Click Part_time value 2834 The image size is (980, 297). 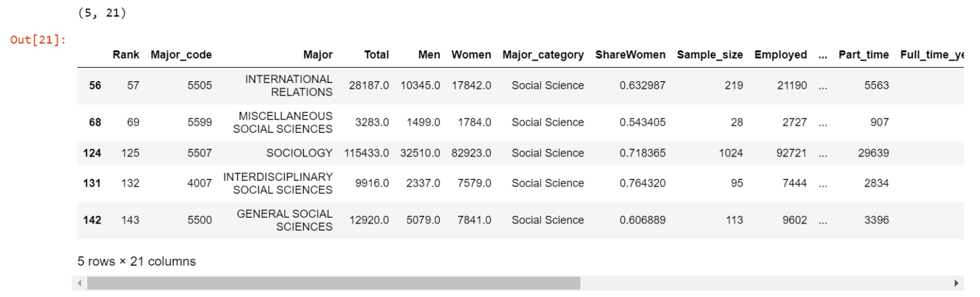point(877,183)
